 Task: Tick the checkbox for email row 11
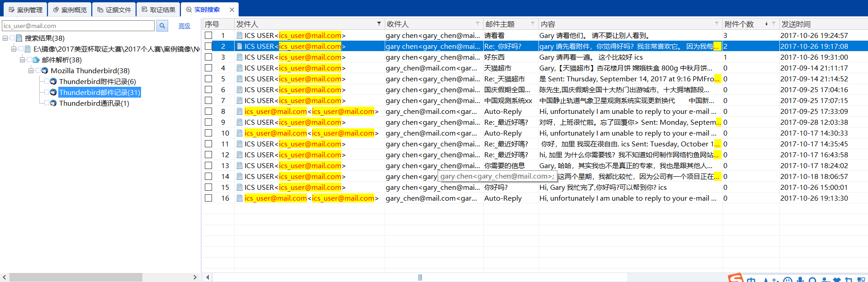(x=208, y=144)
